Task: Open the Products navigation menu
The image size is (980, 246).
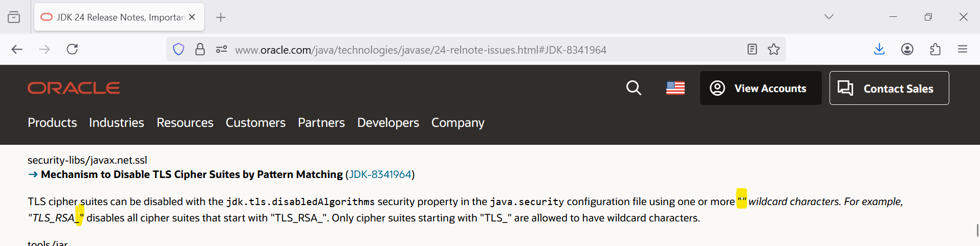Action: pyautogui.click(x=52, y=123)
